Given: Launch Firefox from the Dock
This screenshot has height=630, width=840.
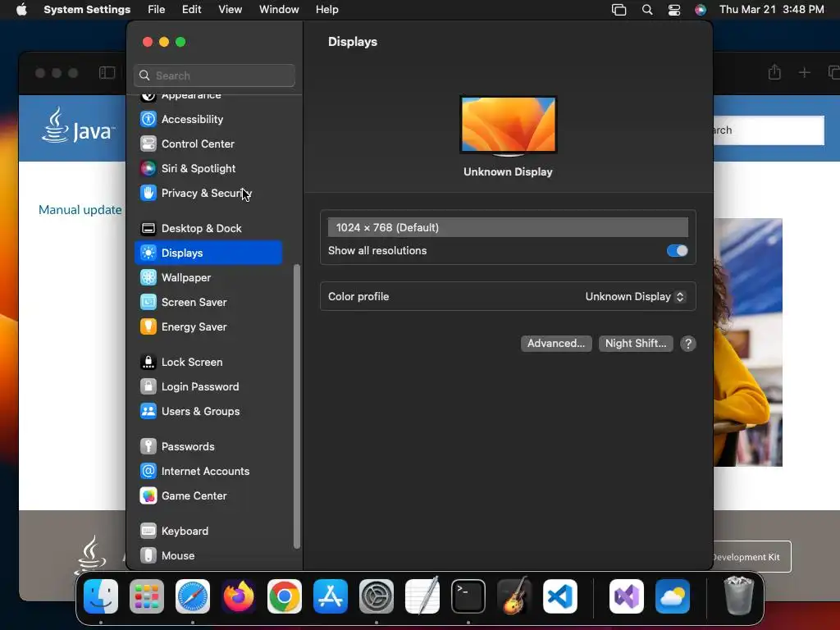Looking at the screenshot, I should pyautogui.click(x=239, y=596).
